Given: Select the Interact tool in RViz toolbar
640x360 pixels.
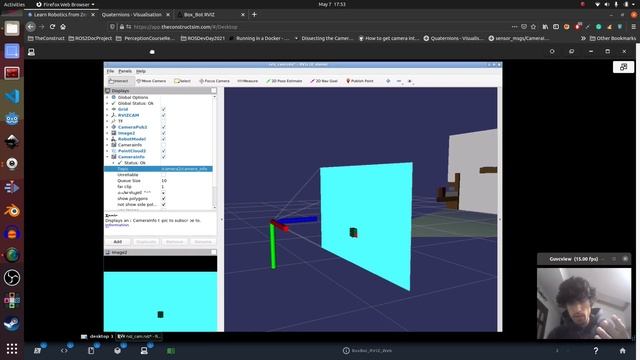Looking at the screenshot, I should [119, 81].
